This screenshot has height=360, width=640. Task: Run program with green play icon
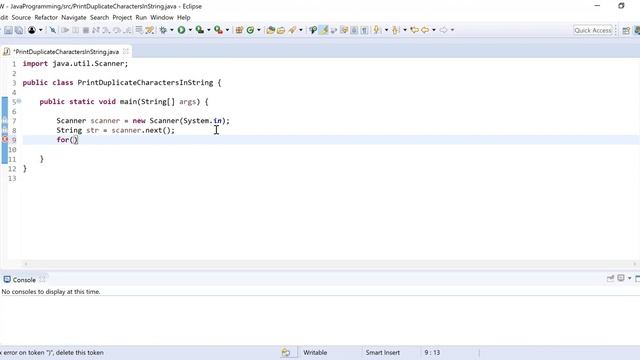click(181, 30)
